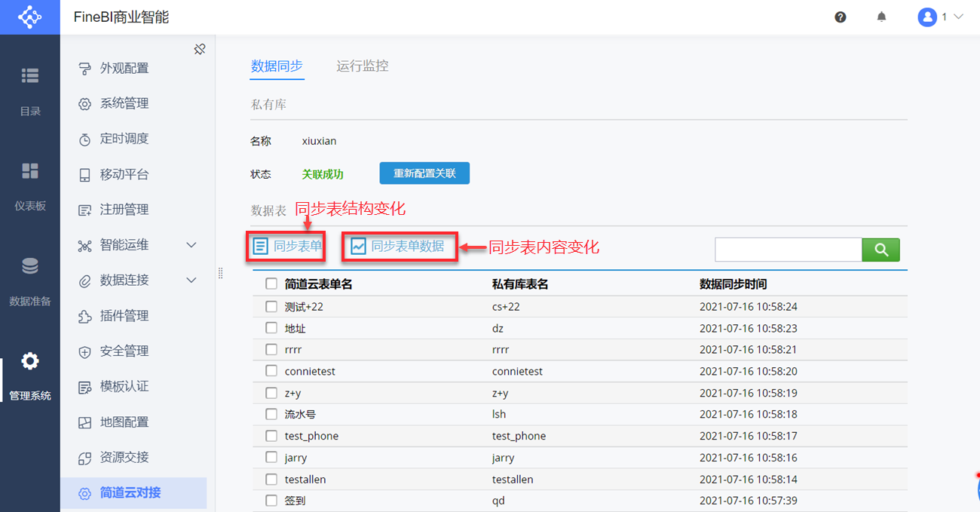The image size is (980, 512).
Task: Switch to the 运行监控 tab
Action: (x=363, y=66)
